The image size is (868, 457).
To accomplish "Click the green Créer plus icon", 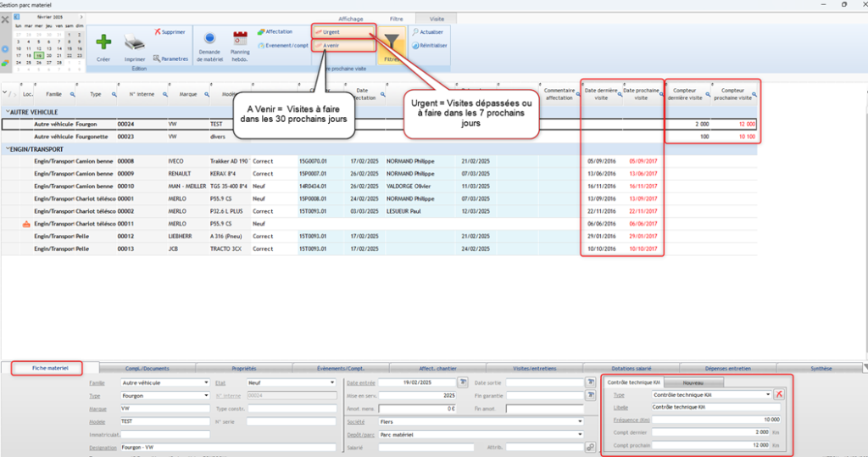I will coord(103,42).
